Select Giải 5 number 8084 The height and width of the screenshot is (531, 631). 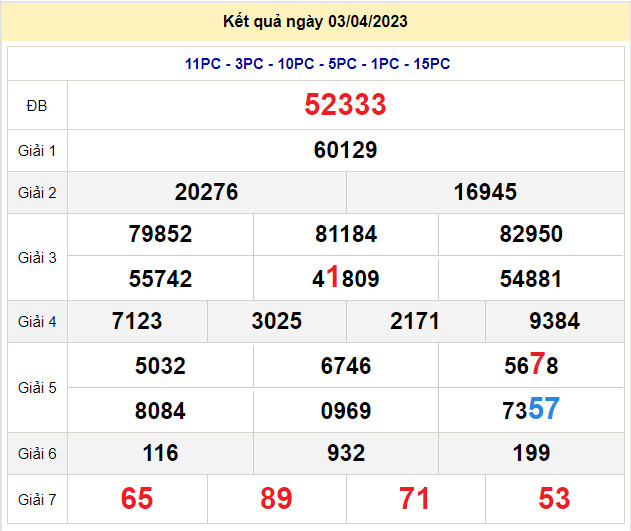click(160, 411)
